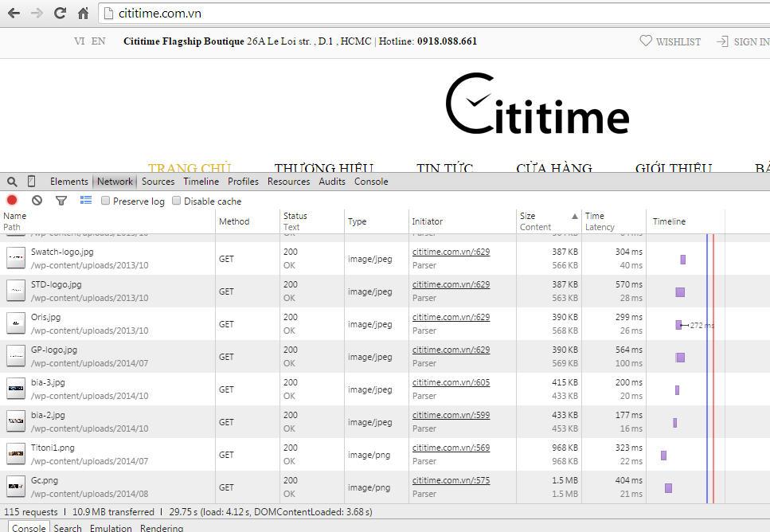Click the Oris.jpg file name
The height and width of the screenshot is (532, 770).
[45, 317]
